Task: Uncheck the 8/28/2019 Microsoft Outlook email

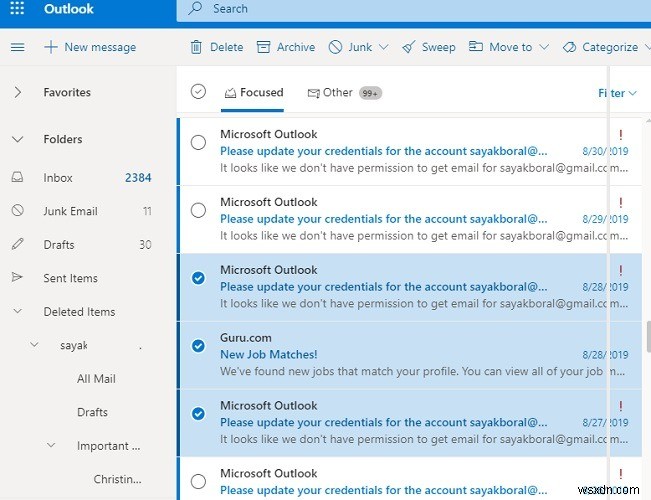Action: pos(198,278)
